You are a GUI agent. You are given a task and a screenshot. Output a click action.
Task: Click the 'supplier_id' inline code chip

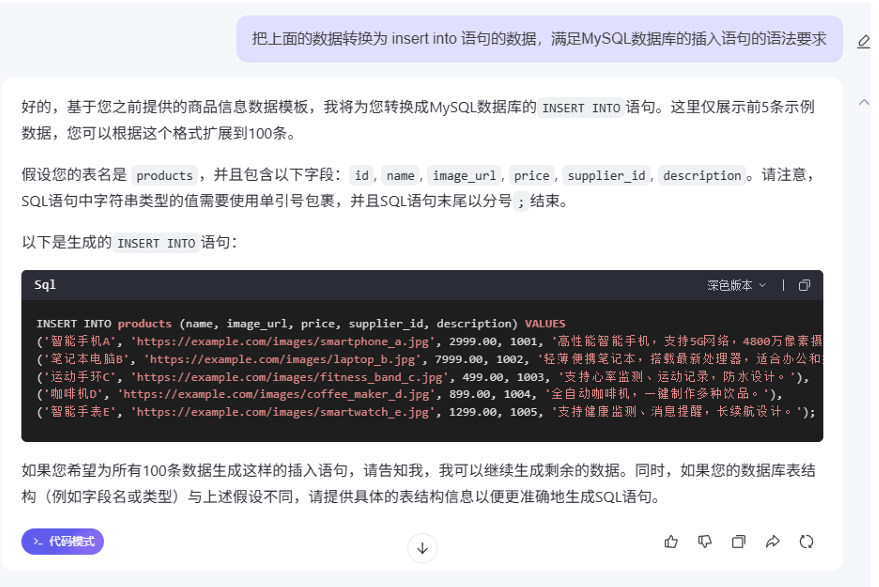pyautogui.click(x=604, y=176)
